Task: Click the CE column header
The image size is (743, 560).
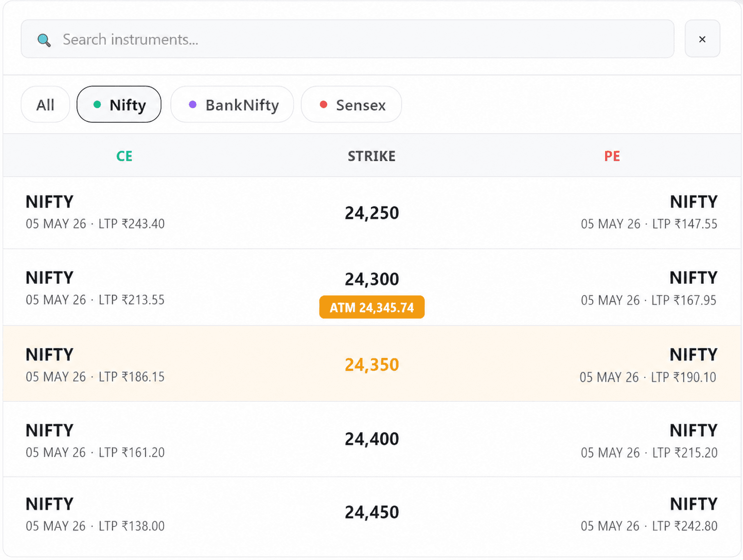Action: (x=125, y=156)
